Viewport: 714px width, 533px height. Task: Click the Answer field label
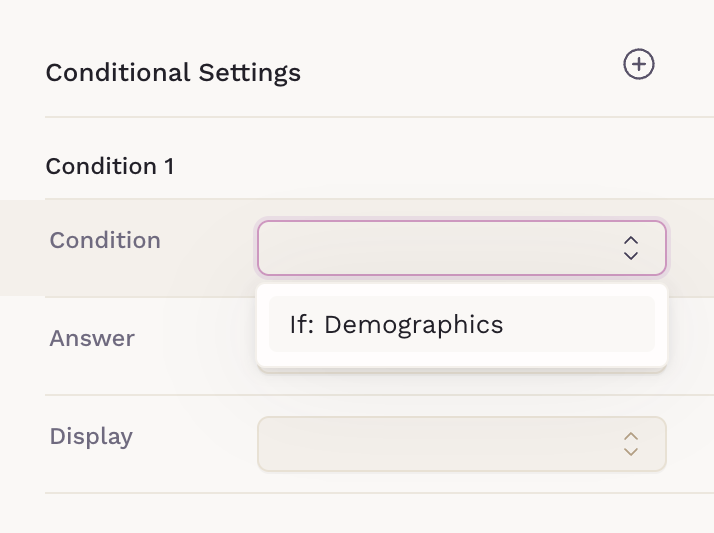point(92,338)
